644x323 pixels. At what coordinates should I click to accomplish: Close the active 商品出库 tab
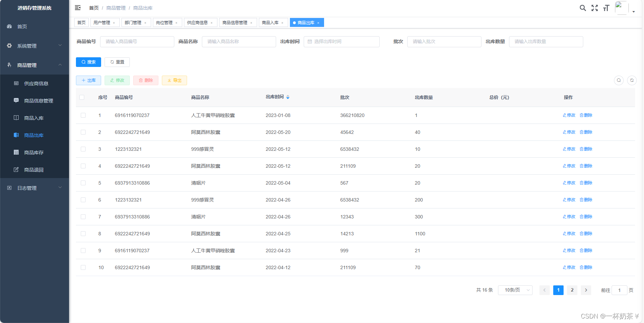pyautogui.click(x=318, y=23)
